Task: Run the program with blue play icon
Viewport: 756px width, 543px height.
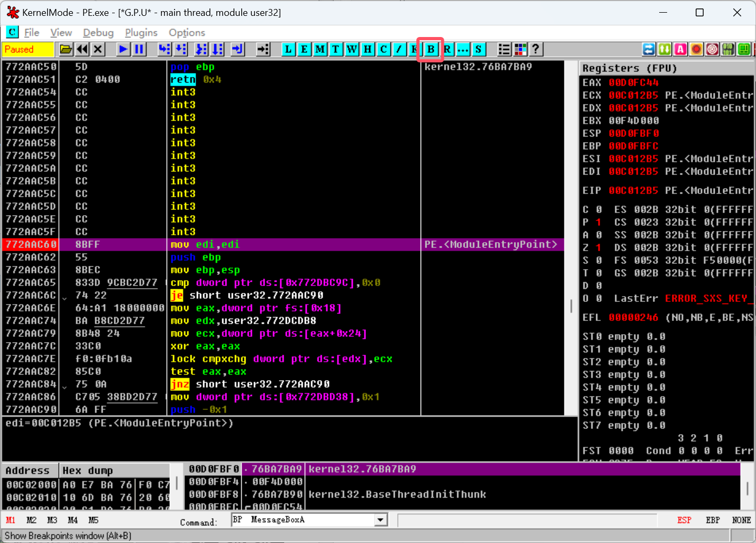Action: coord(123,49)
